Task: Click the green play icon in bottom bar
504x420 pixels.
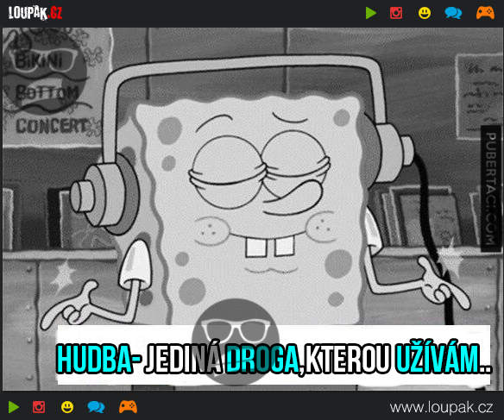Action: pos(14,407)
